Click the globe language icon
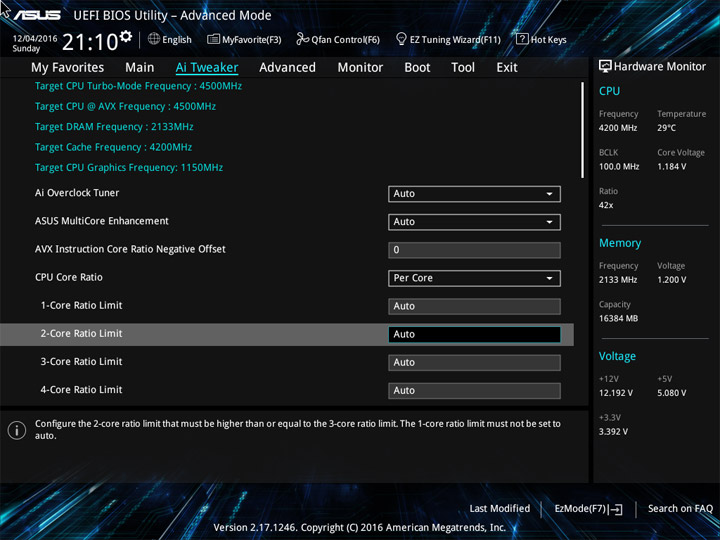This screenshot has width=720, height=540. 154,39
